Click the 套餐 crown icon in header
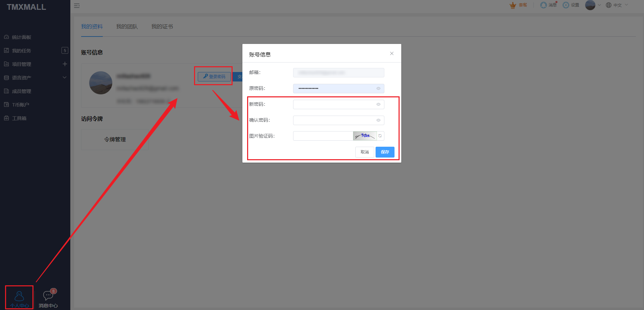644x310 pixels. click(x=513, y=5)
